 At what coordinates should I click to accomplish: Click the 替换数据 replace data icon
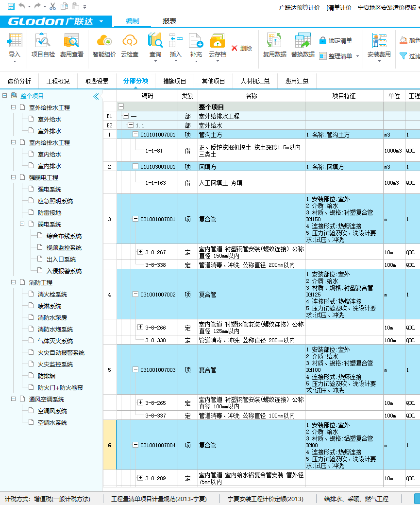pyautogui.click(x=303, y=41)
